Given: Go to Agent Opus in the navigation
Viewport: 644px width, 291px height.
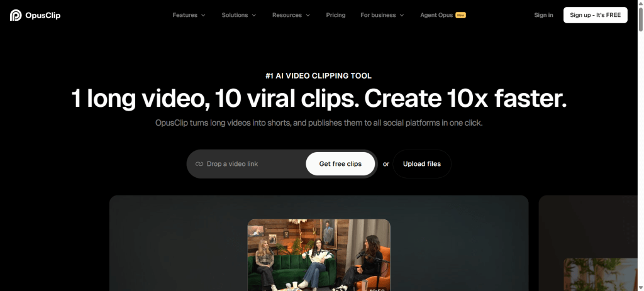Looking at the screenshot, I should 436,15.
